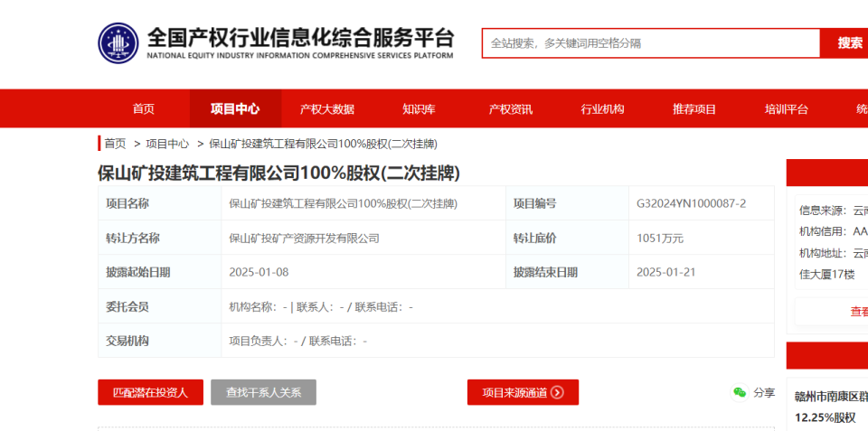Click the platform emblem logo
This screenshot has width=868, height=431.
pyautogui.click(x=118, y=42)
